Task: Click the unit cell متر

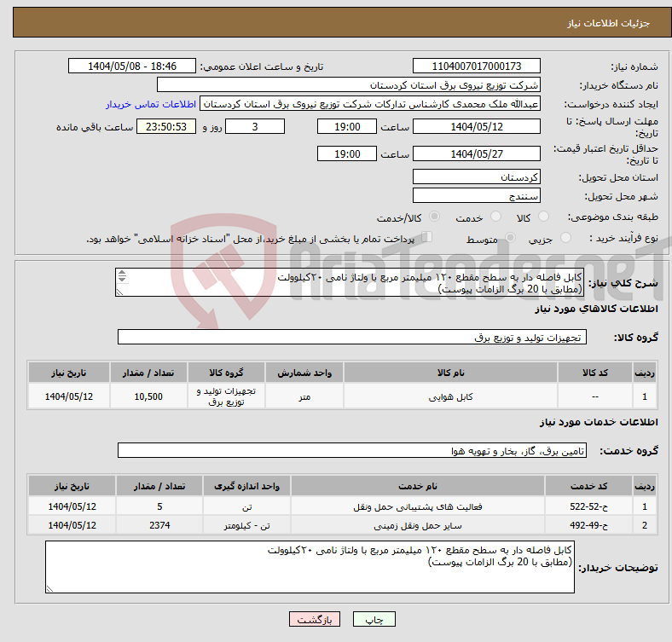Action: pos(304,396)
